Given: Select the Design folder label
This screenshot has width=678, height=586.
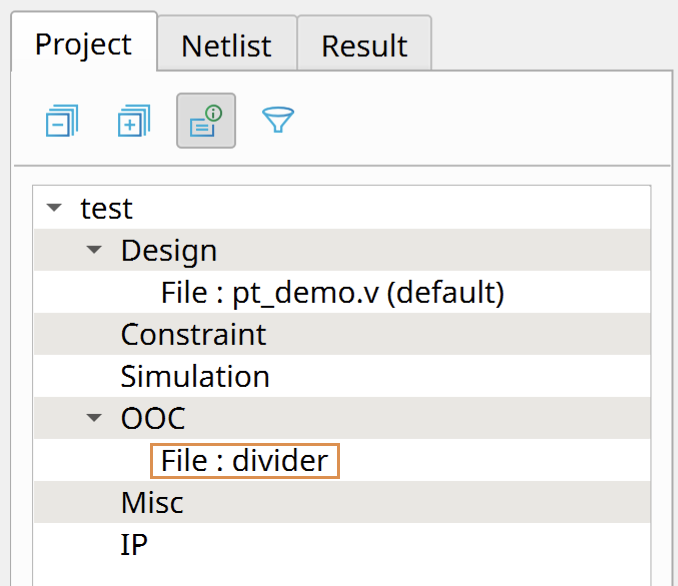Looking at the screenshot, I should [x=168, y=250].
